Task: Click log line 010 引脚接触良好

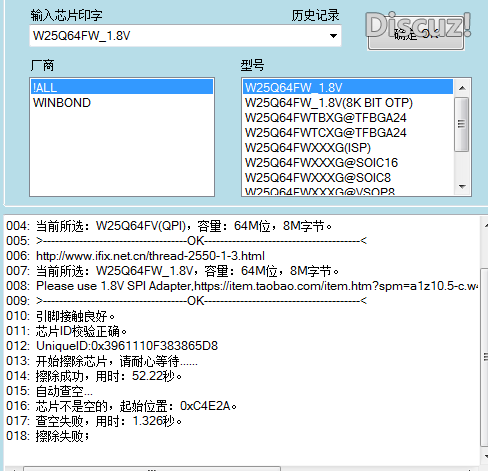Action: 60,316
